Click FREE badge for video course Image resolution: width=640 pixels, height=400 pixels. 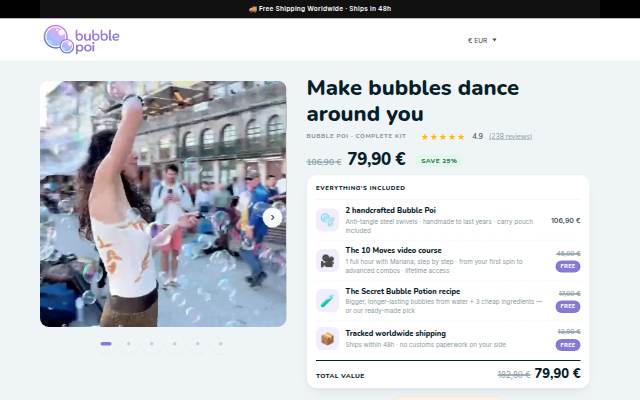[568, 266]
